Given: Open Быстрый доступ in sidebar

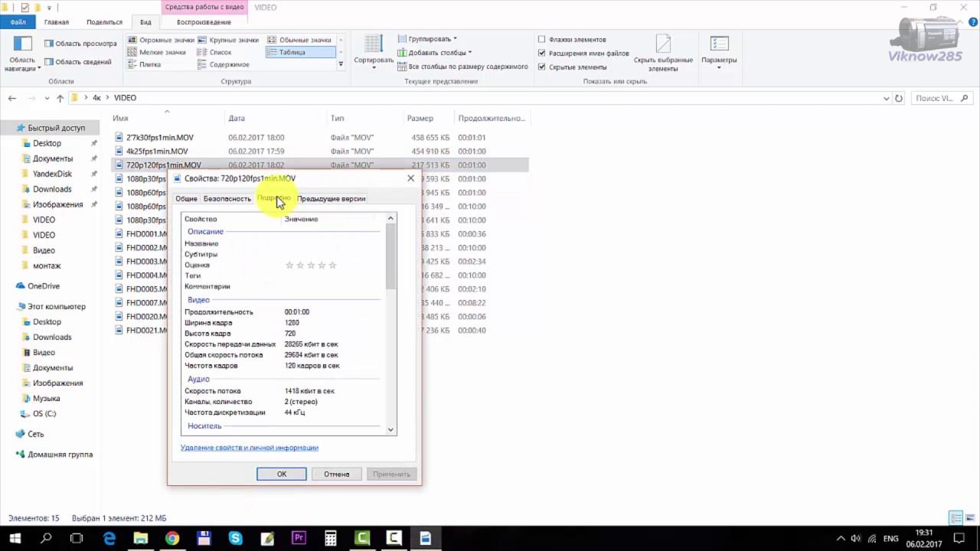Looking at the screenshot, I should (x=57, y=128).
